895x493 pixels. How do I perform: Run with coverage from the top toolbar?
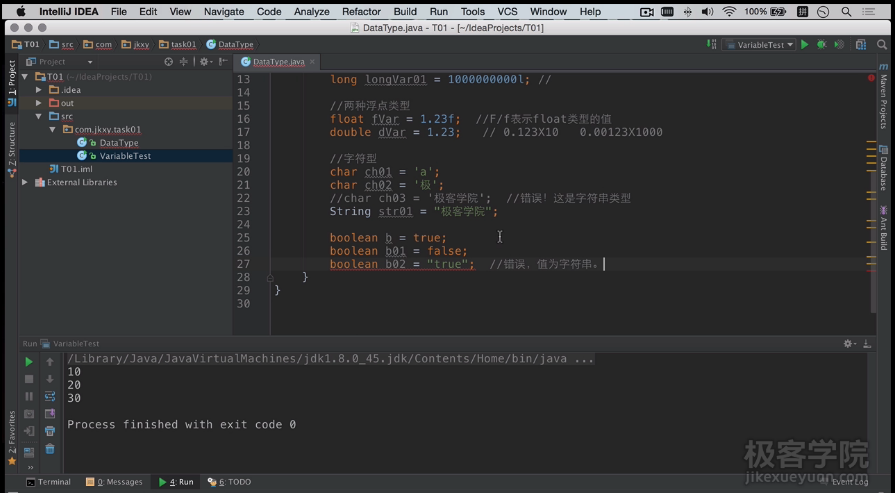pos(838,45)
